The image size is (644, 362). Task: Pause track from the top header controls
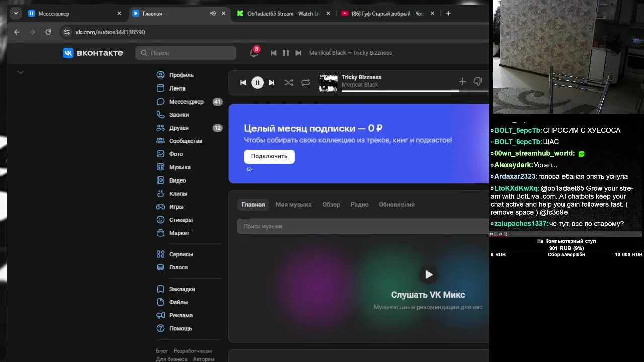(x=286, y=53)
